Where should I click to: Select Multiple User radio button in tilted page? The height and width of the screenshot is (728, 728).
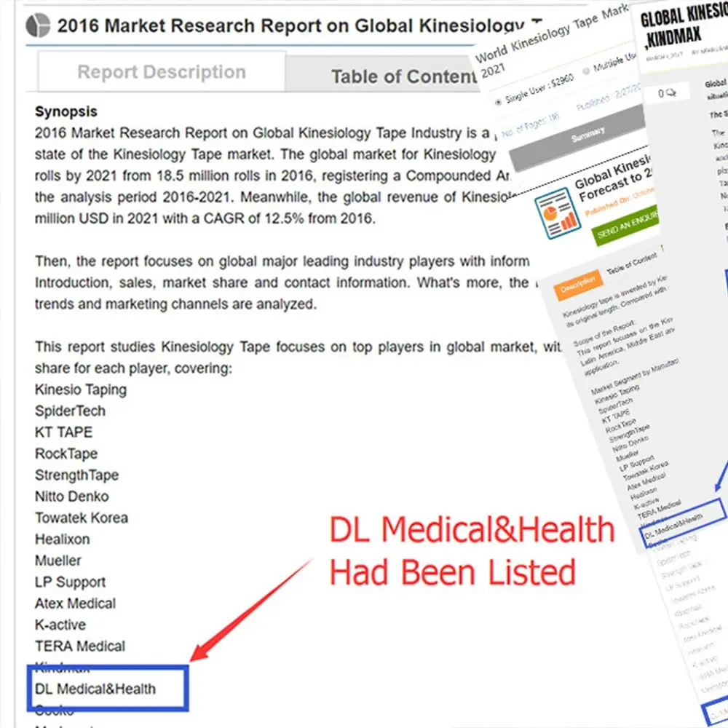pos(586,71)
